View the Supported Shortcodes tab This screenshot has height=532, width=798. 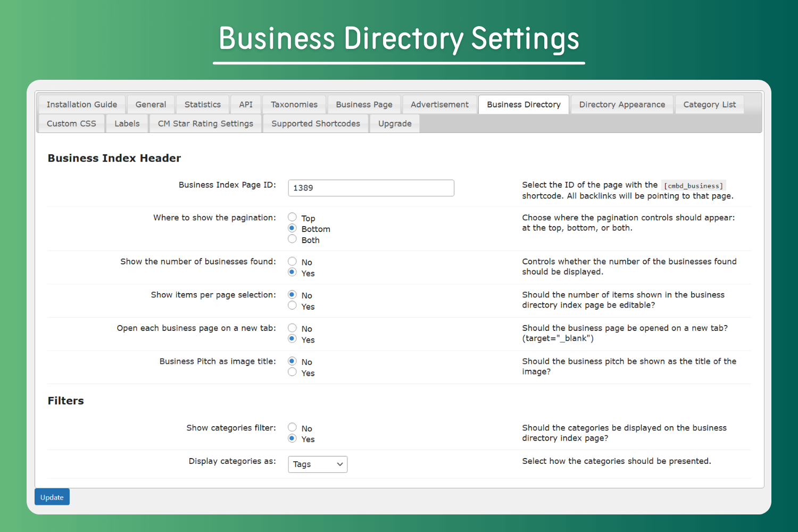[x=316, y=123]
